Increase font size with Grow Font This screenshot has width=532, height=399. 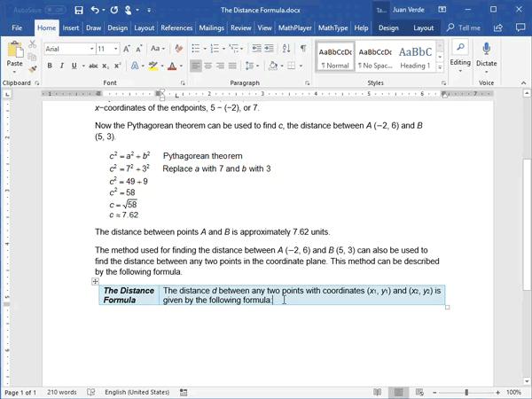[127, 49]
